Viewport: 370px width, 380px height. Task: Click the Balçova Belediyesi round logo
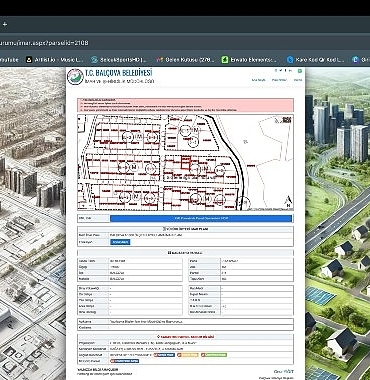[x=75, y=77]
